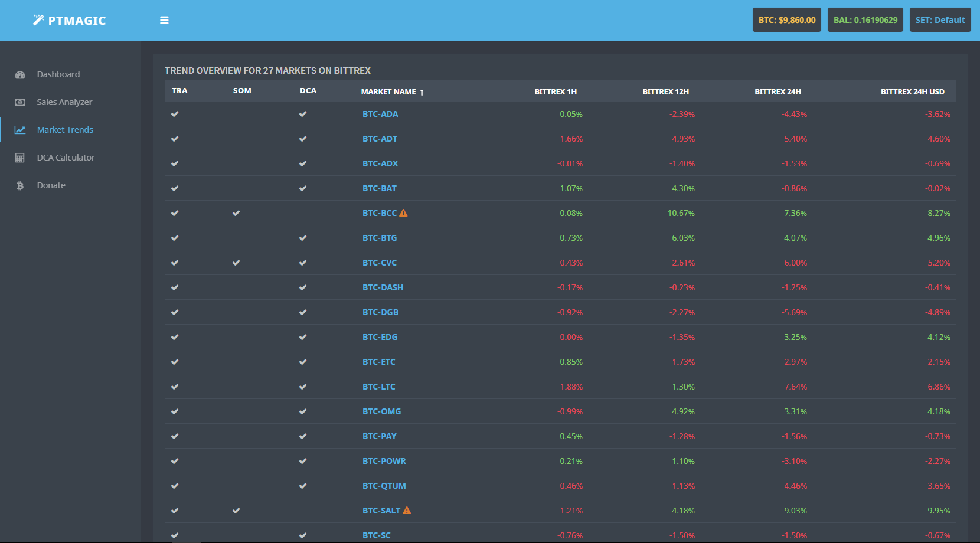Screen dimensions: 980x543
Task: Click the Sales Analyzer money icon
Action: click(x=20, y=102)
